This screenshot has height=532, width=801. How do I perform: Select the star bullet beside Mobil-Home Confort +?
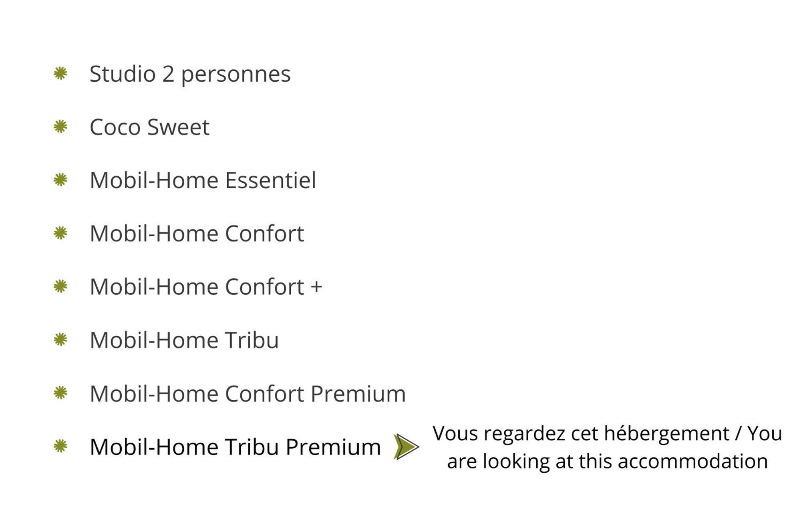(60, 286)
